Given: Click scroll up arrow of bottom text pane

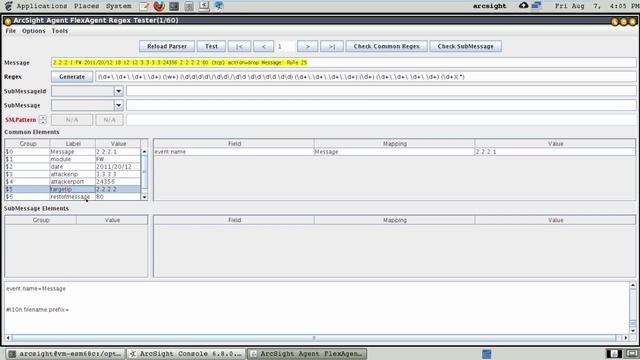Looking at the screenshot, I should pos(633,285).
